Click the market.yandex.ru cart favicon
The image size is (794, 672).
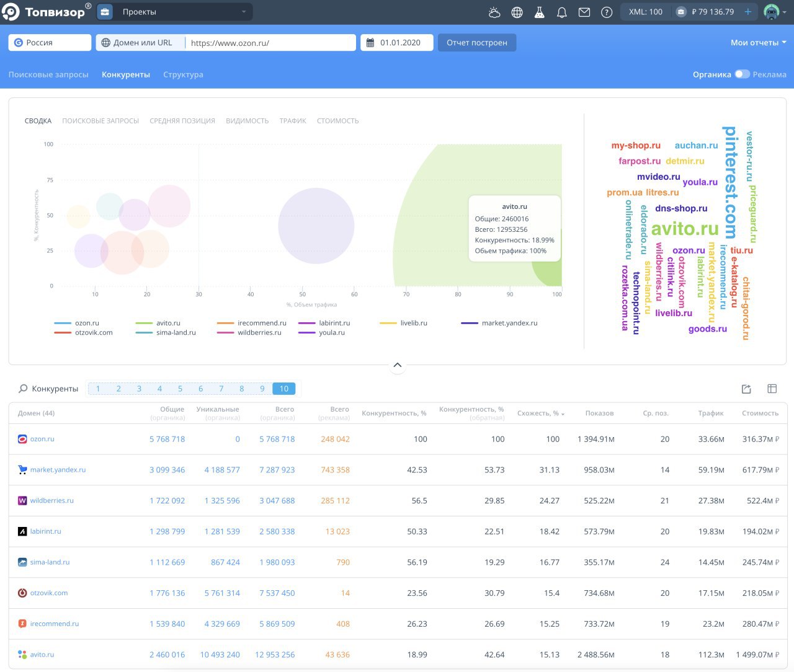[22, 470]
